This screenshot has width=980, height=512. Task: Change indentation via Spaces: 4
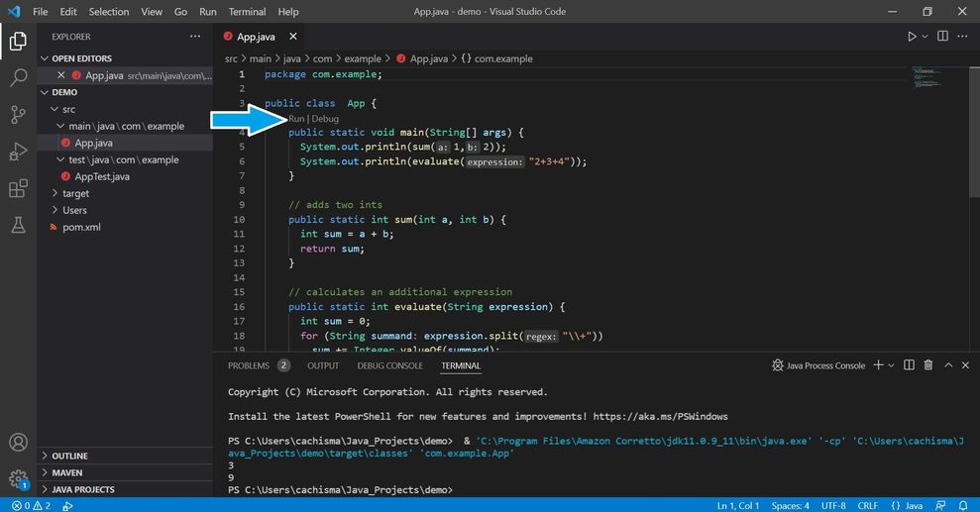(790, 505)
